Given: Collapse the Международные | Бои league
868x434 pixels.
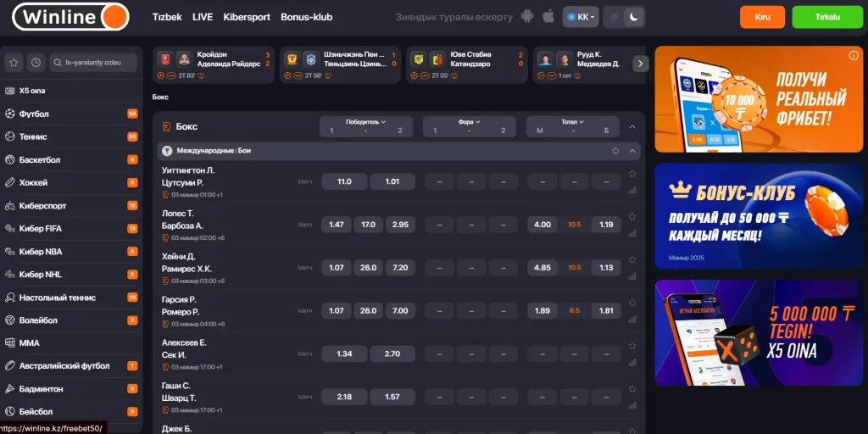Looking at the screenshot, I should 632,151.
